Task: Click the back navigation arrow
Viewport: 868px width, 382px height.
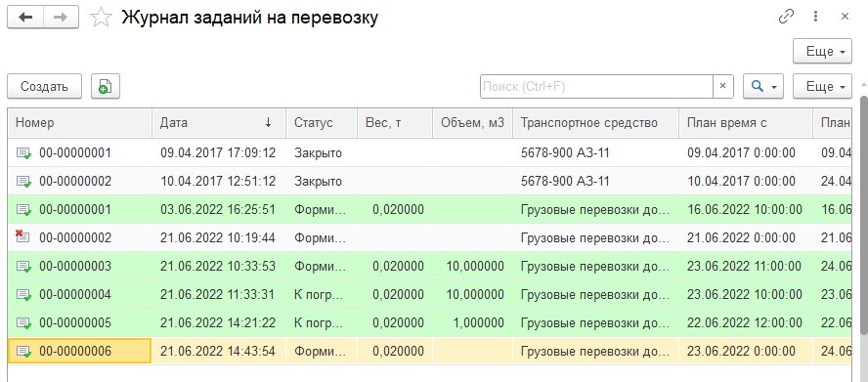Action: coord(25,18)
